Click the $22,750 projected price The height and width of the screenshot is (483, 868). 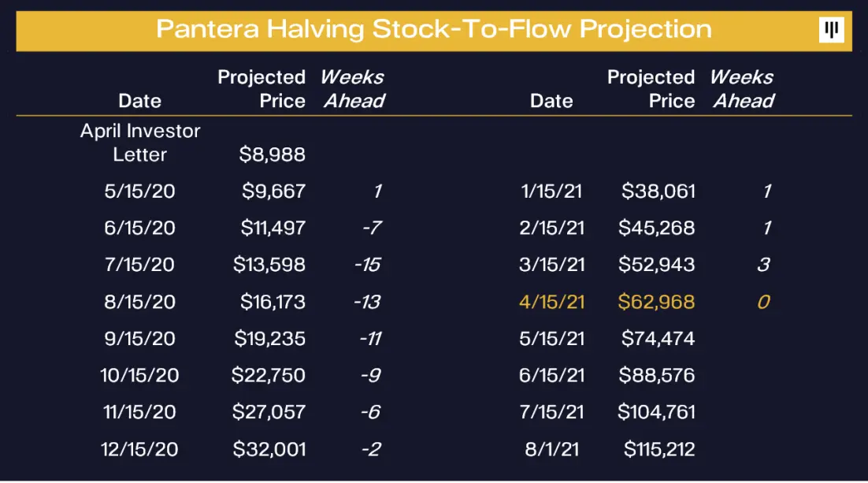268,376
